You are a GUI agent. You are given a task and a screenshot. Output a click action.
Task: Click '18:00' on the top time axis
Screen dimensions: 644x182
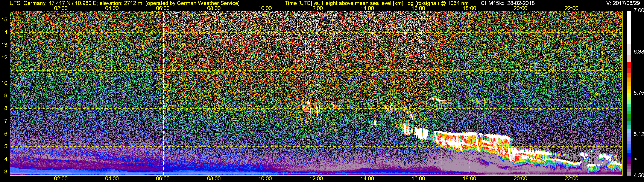coord(469,8)
